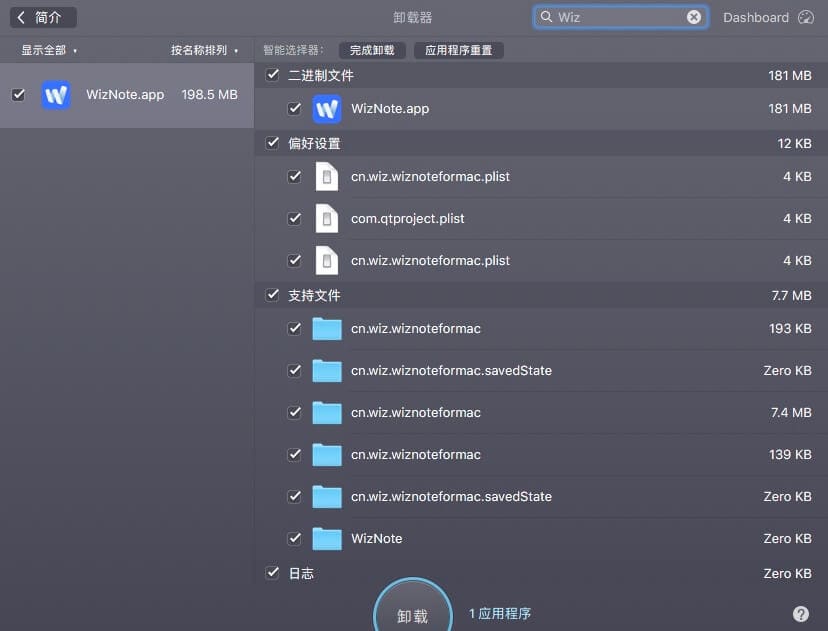Image resolution: width=828 pixels, height=631 pixels.
Task: Switch to 应用程序重置 mode
Action: click(459, 49)
